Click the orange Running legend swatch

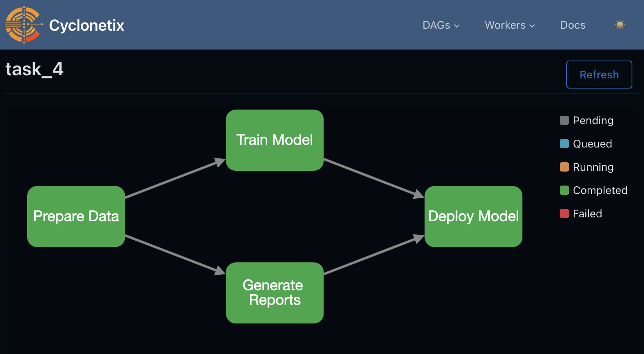click(564, 167)
